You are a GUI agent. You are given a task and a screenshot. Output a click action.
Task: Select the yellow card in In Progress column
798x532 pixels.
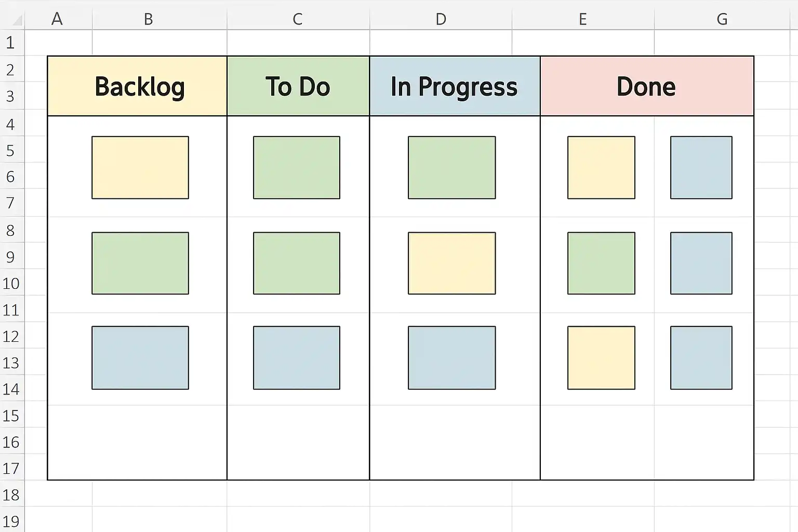click(452, 263)
